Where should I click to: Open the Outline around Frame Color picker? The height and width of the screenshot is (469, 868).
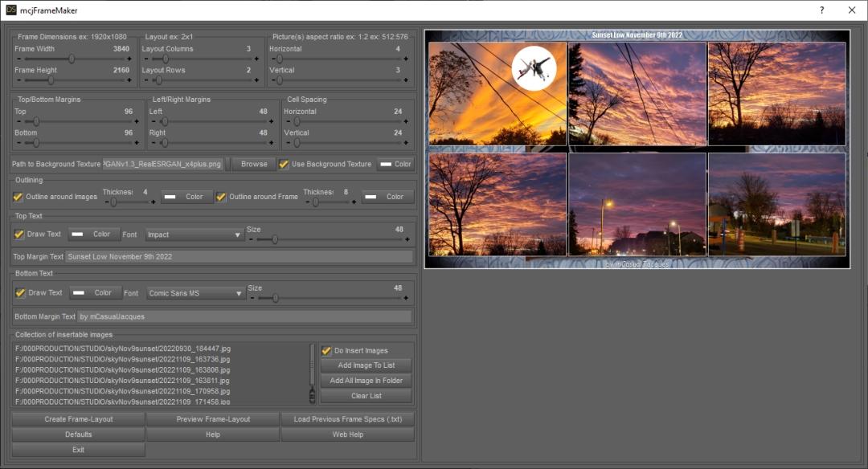tap(388, 197)
